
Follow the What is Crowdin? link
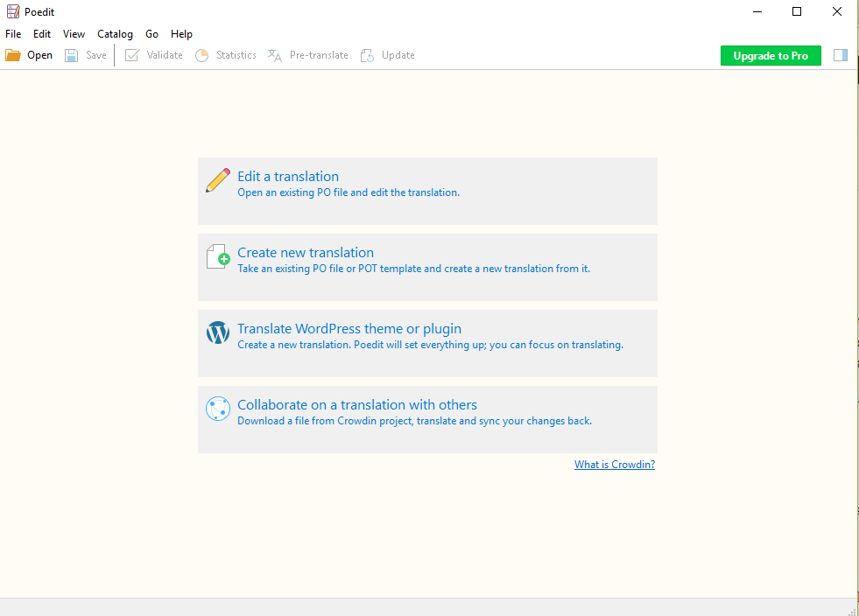click(x=615, y=465)
